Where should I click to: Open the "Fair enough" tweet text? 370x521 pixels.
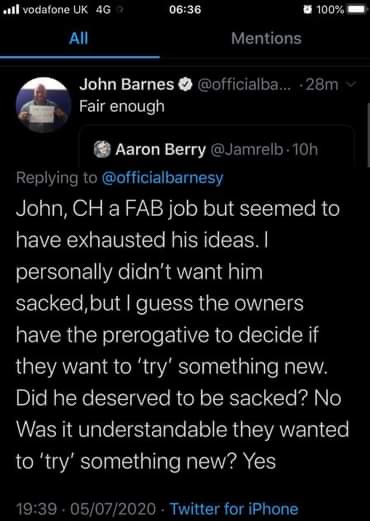(122, 106)
